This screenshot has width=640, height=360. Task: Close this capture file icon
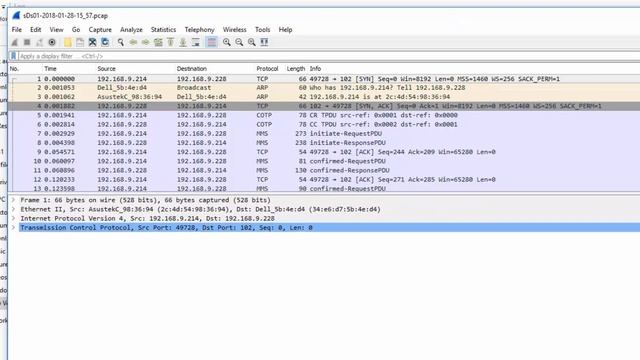click(x=93, y=42)
